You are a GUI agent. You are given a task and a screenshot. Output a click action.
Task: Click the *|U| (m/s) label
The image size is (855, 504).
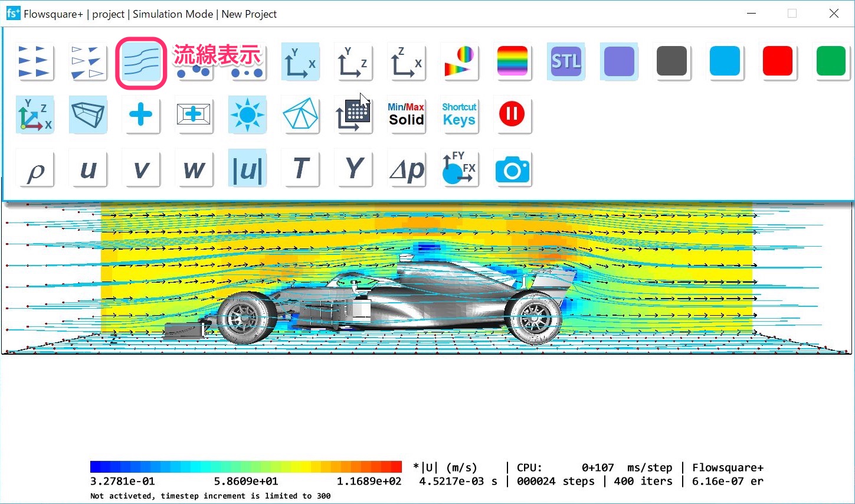[445, 467]
